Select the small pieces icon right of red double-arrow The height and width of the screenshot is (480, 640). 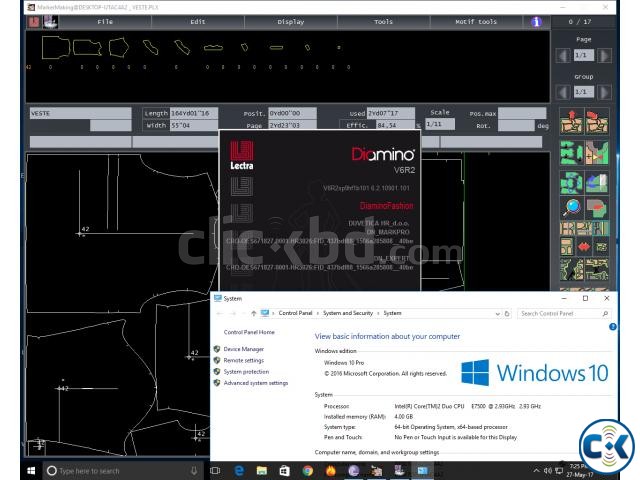tap(601, 247)
